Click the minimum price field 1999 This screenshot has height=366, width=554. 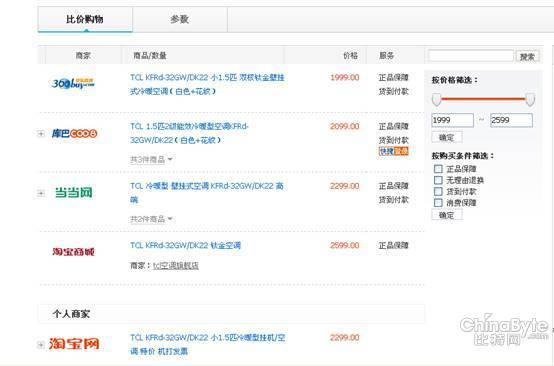coord(453,120)
